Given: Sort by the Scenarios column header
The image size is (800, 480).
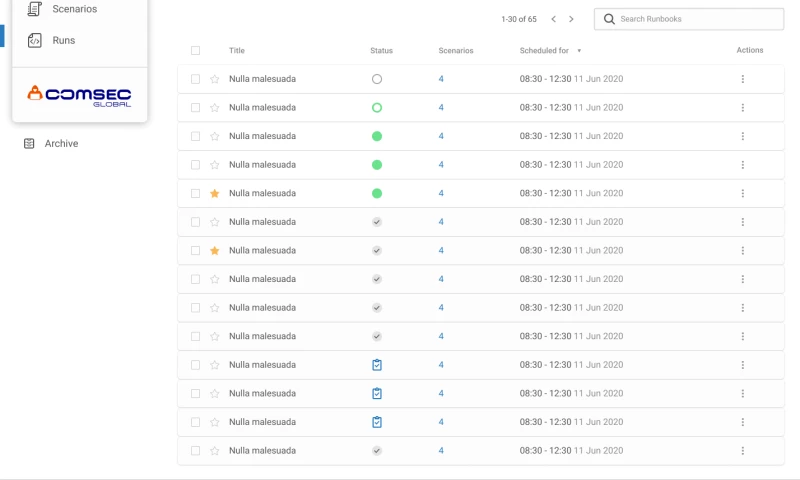Looking at the screenshot, I should coord(456,50).
